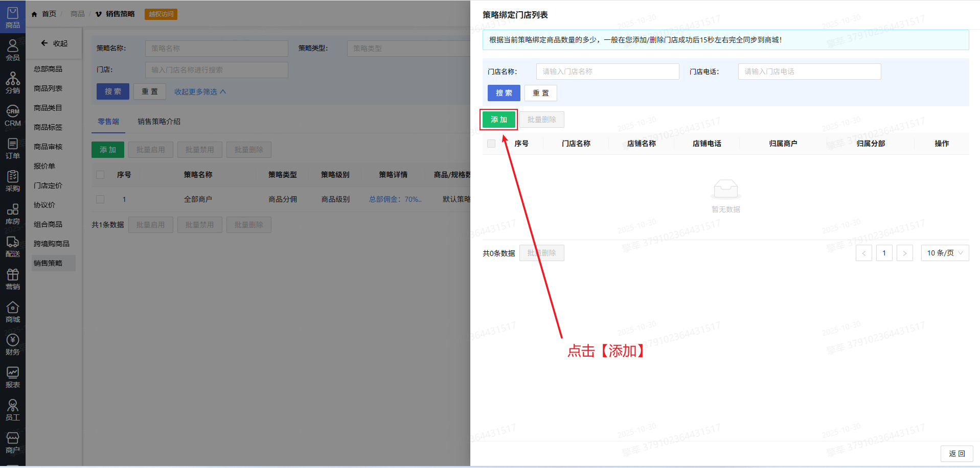Select the checkbox for strategy row 1
The width and height of the screenshot is (980, 468).
coord(100,199)
